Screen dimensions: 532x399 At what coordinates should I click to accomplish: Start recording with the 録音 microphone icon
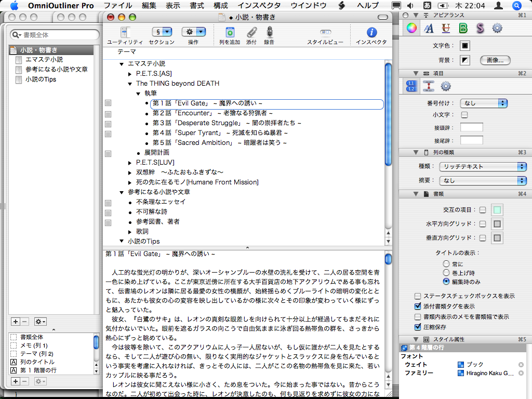coord(270,32)
